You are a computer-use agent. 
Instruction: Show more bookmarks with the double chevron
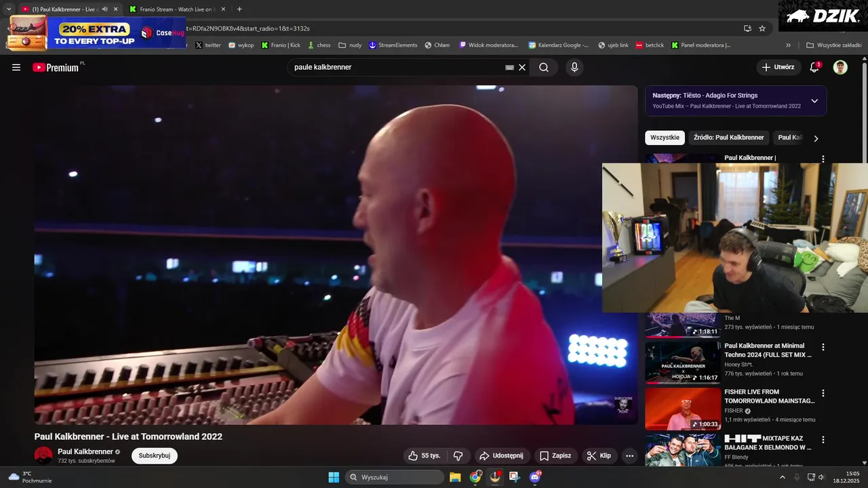788,45
